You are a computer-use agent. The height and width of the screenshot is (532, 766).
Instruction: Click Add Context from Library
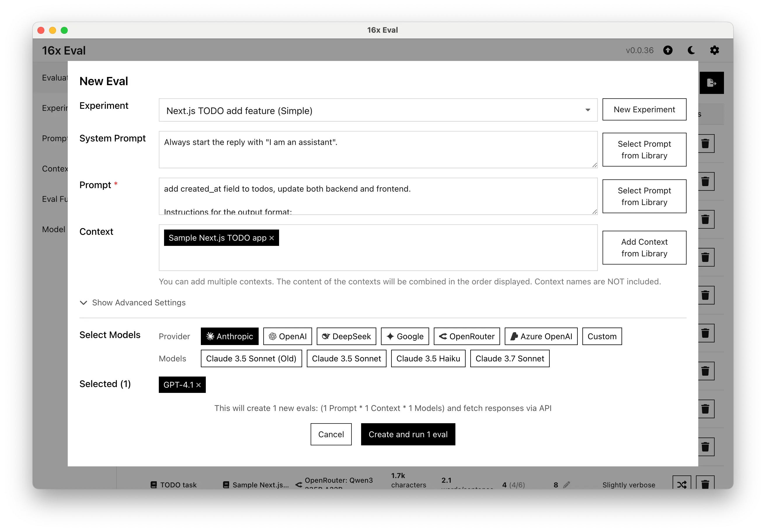pos(644,248)
